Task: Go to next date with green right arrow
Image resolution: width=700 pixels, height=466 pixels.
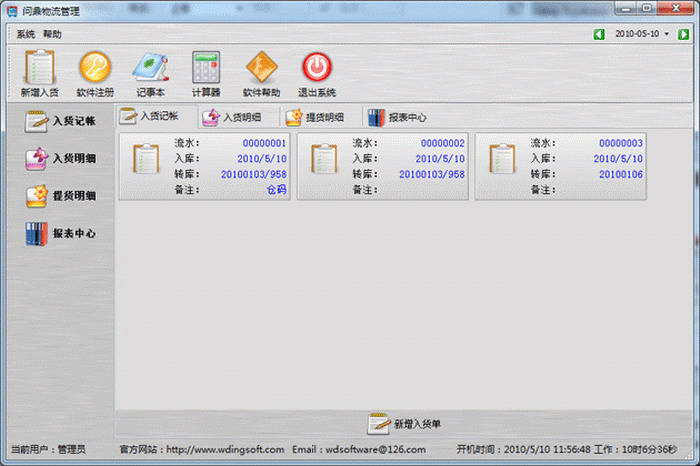Action: pos(683,34)
